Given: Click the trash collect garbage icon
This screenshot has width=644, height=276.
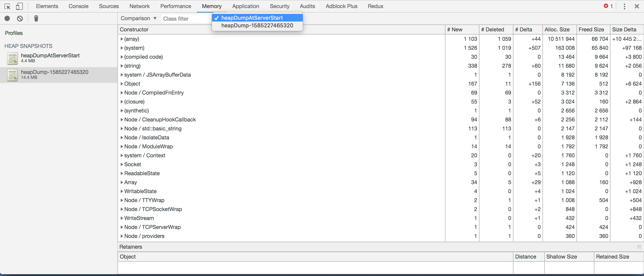Looking at the screenshot, I should coord(36,19).
